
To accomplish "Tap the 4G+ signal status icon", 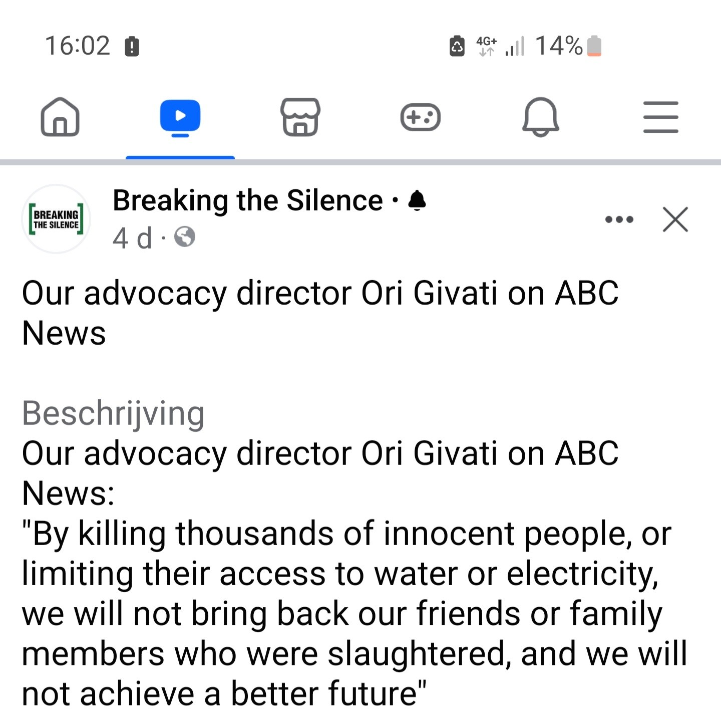I will (487, 46).
